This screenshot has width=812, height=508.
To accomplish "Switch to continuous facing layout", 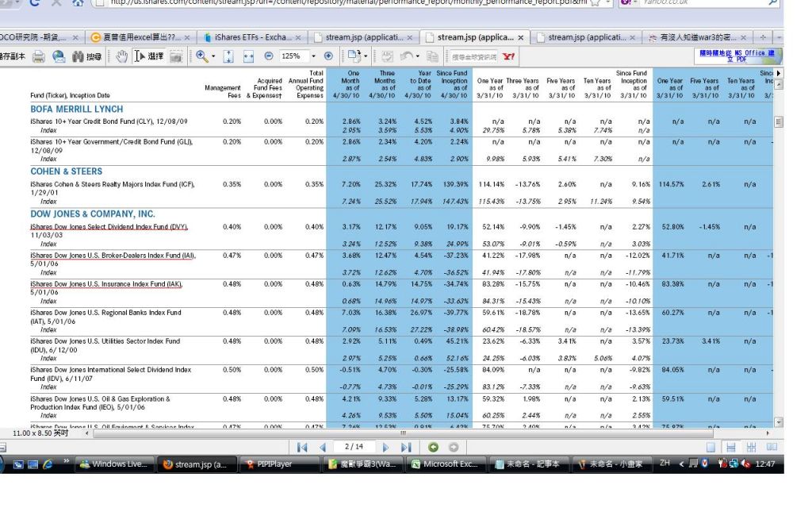I will point(752,448).
